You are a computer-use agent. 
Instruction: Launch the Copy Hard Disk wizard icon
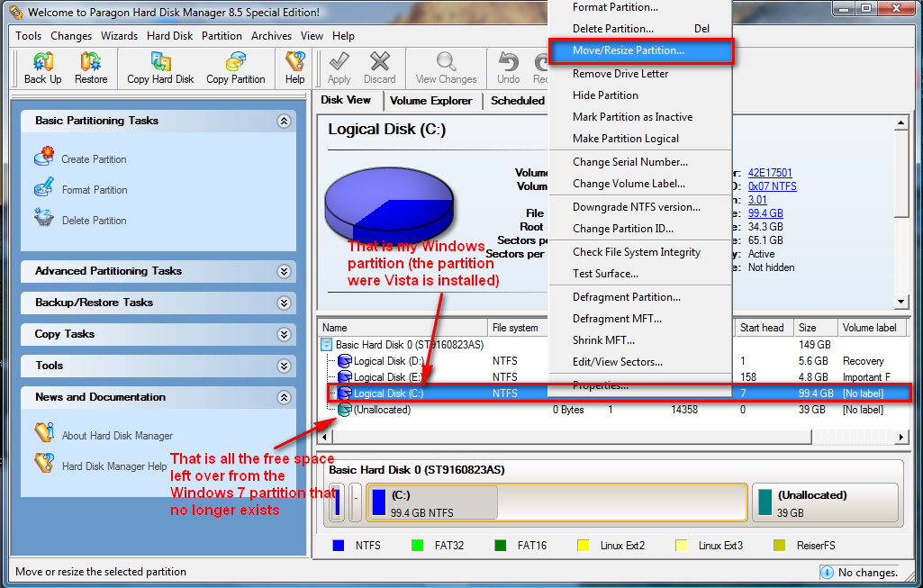point(160,61)
